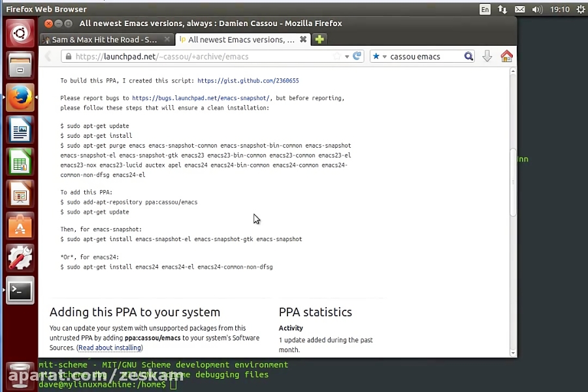Click inside the 'cassou emacs' search field
Viewport: 588px width, 392px height.
click(425, 56)
